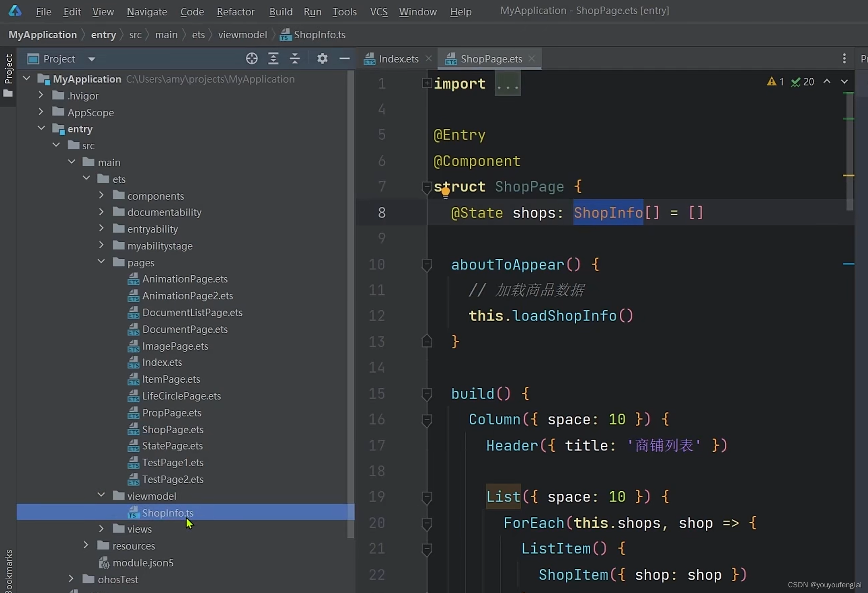Fold the Column block on line 16
This screenshot has width=868, height=593.
click(x=427, y=420)
